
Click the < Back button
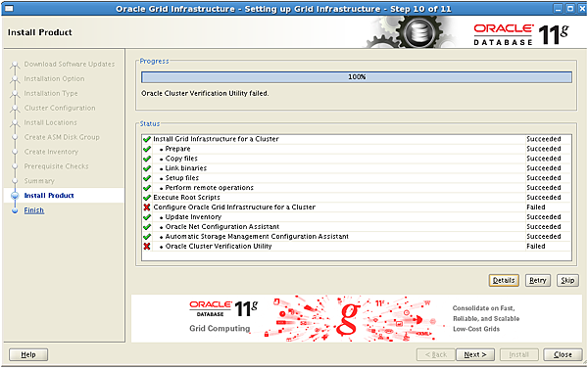click(436, 354)
